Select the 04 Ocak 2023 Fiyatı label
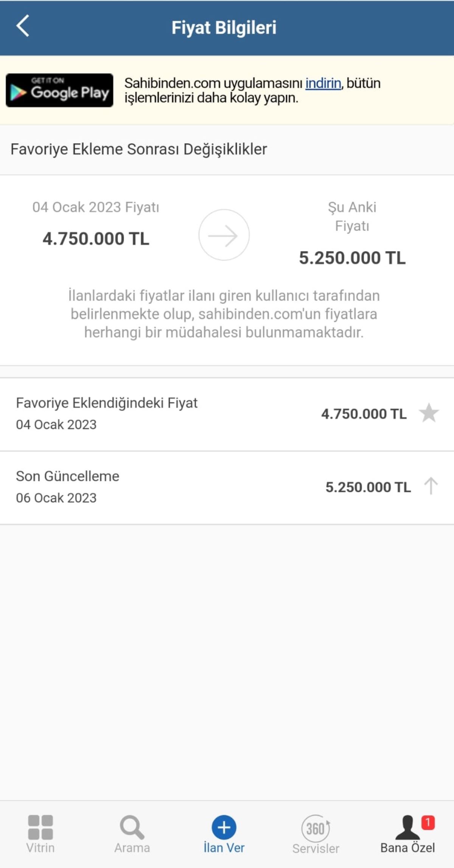This screenshot has height=868, width=454. point(96,207)
